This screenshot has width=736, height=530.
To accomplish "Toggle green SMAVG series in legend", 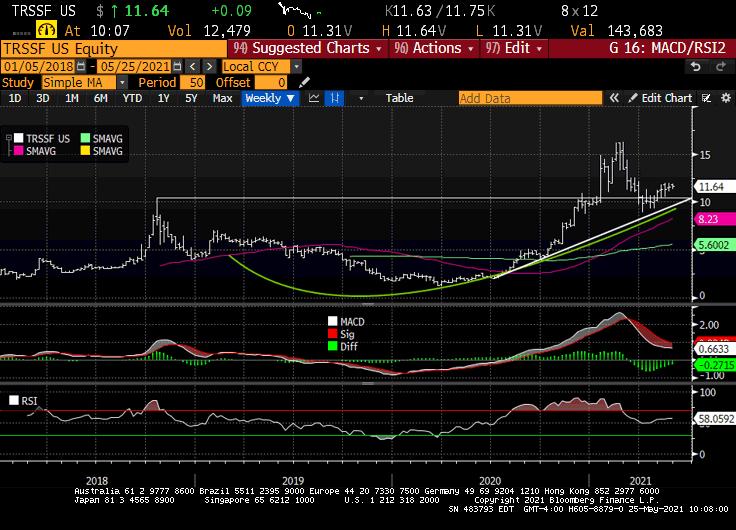I will click(85, 138).
